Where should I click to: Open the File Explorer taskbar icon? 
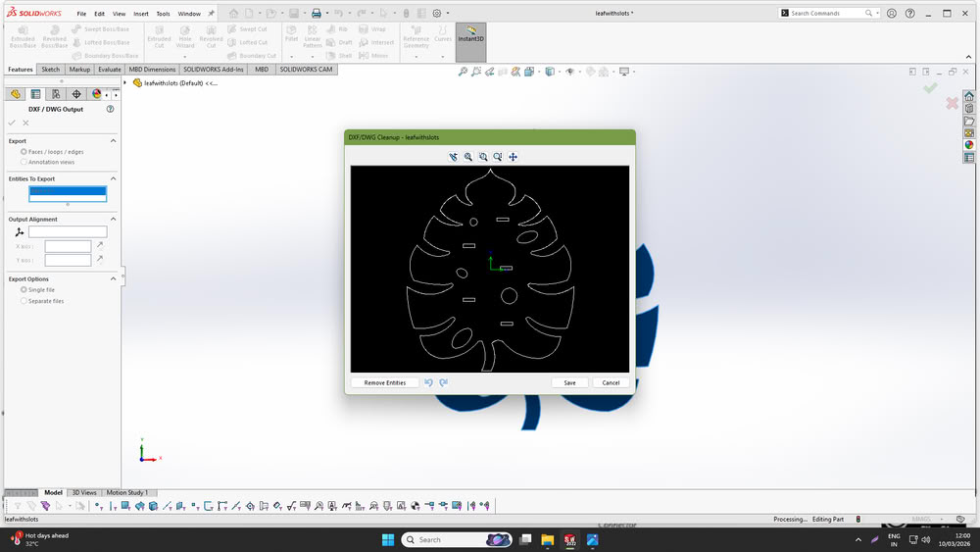click(x=548, y=539)
